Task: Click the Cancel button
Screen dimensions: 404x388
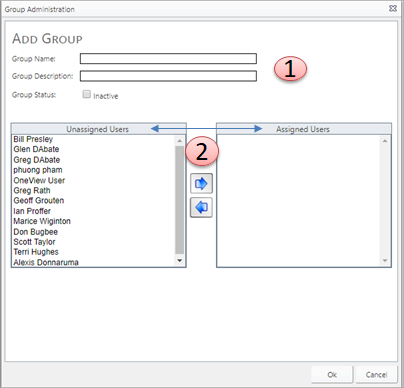Action: pyautogui.click(x=376, y=375)
